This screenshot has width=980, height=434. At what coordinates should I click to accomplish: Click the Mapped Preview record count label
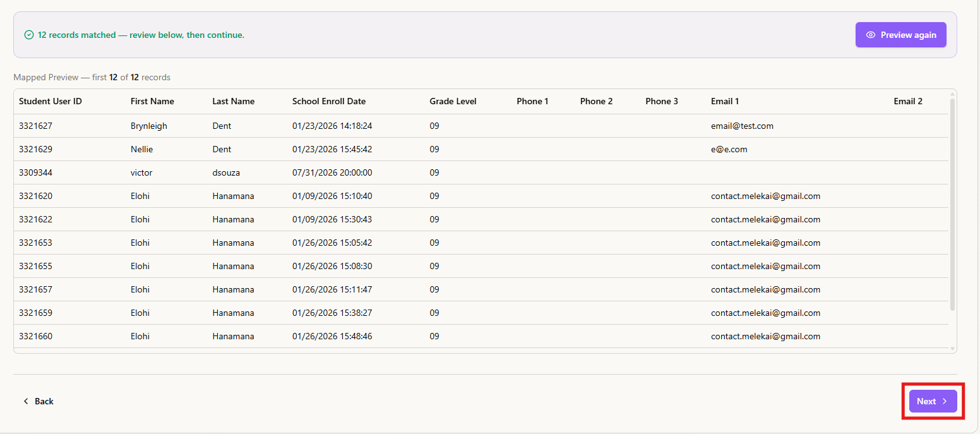(92, 78)
